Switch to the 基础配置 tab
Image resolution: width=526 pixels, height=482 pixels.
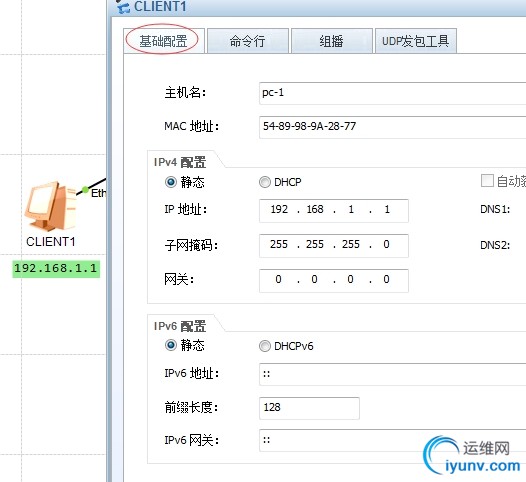[164, 41]
